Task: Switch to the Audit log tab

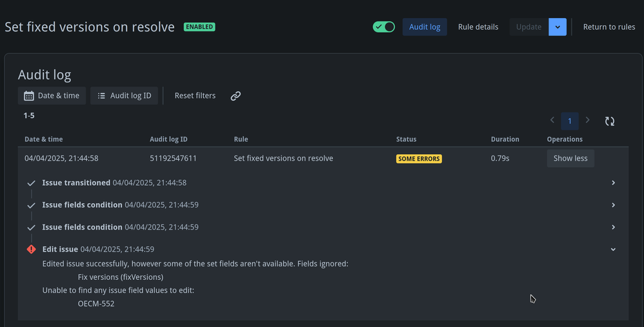Action: point(425,27)
